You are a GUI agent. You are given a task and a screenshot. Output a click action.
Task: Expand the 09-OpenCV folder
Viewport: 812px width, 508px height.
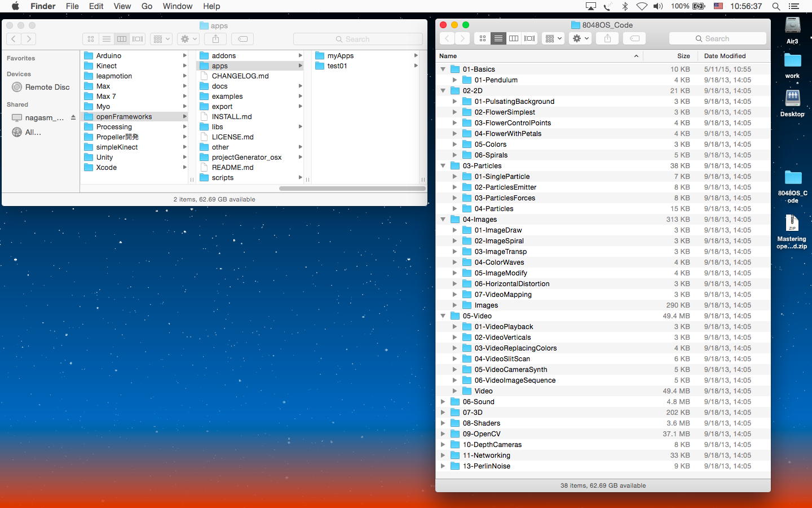click(443, 434)
